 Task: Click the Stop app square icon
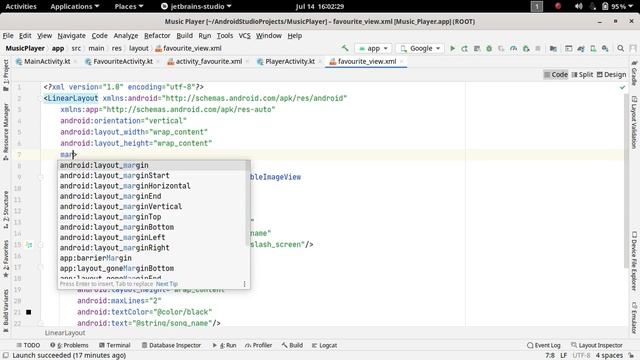pos(538,48)
